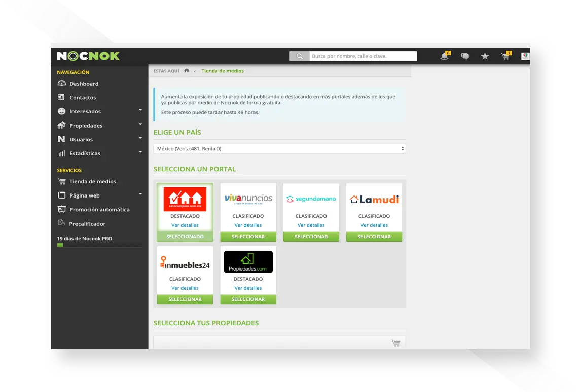Click the Página web window icon
Screen dimensions: 580x392
tap(62, 195)
